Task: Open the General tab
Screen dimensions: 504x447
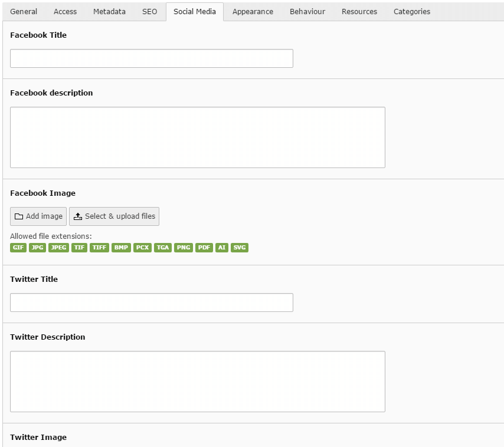Action: (x=24, y=12)
